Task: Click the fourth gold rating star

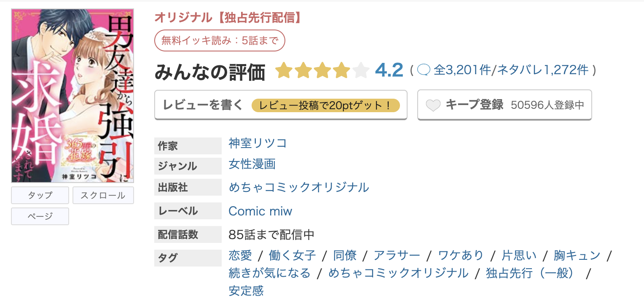Action: (341, 70)
